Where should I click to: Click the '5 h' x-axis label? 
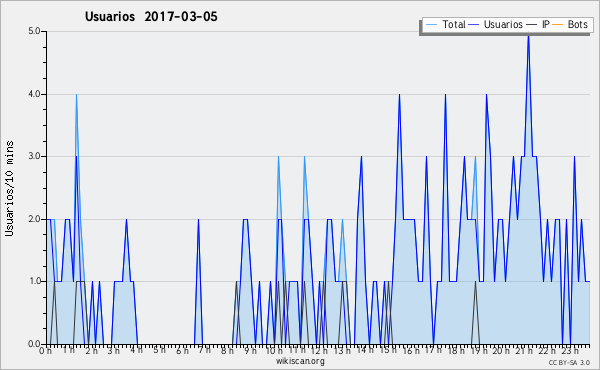[x=160, y=350]
